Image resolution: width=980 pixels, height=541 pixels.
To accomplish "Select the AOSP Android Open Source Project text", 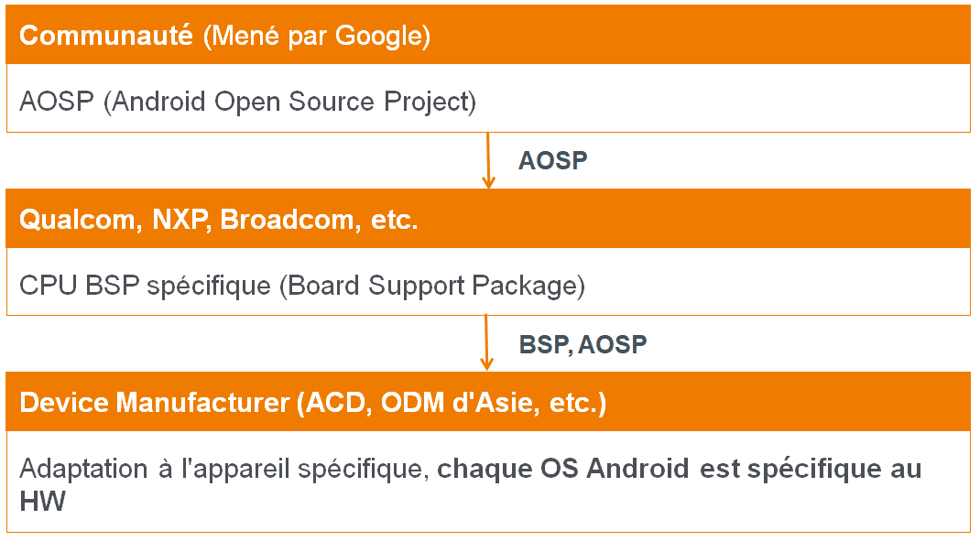I will pyautogui.click(x=247, y=102).
